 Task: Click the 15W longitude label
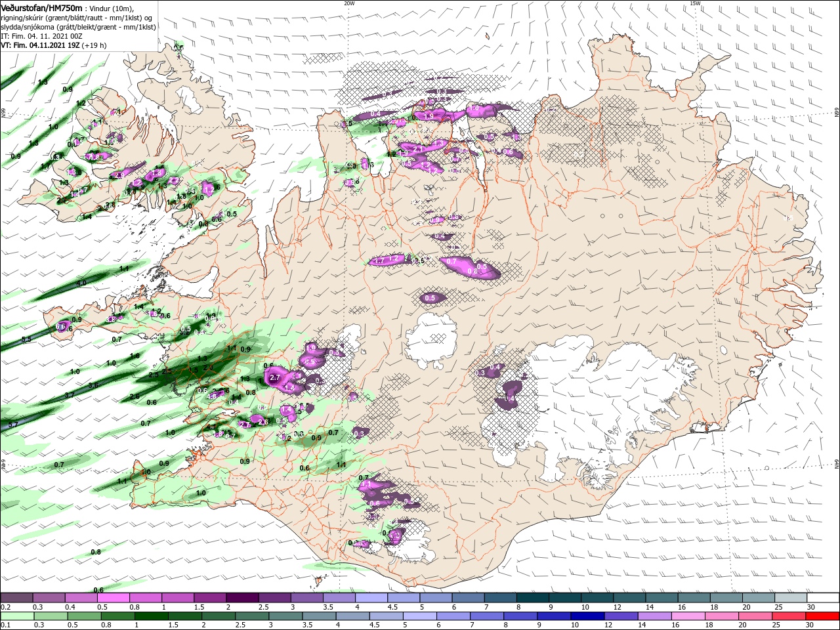695,3
